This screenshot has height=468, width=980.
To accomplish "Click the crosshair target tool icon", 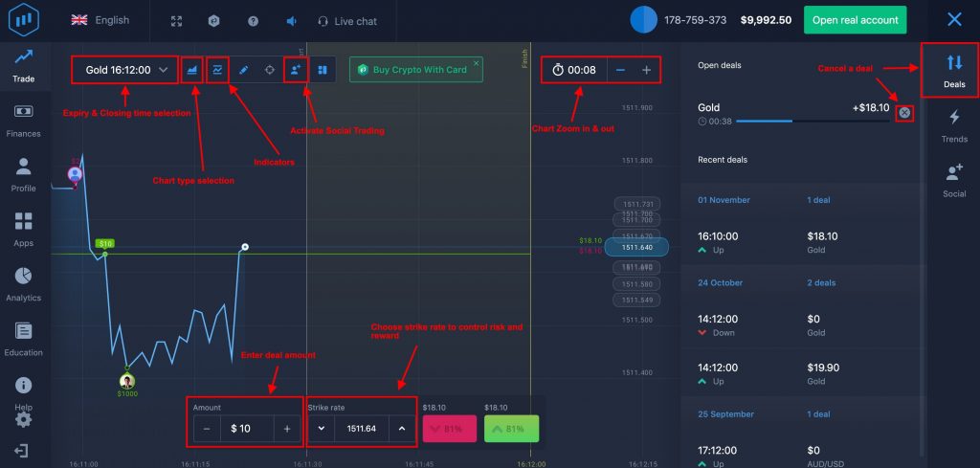I will [270, 70].
